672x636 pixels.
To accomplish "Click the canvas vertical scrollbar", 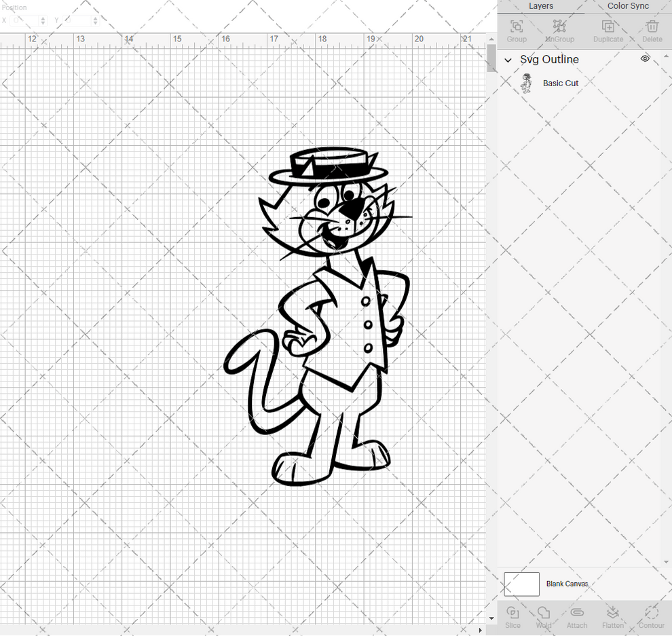I will (491, 60).
